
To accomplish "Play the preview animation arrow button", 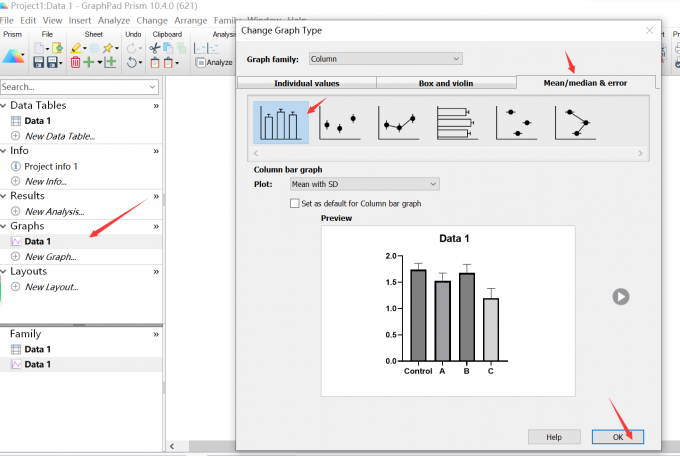I will (x=621, y=296).
